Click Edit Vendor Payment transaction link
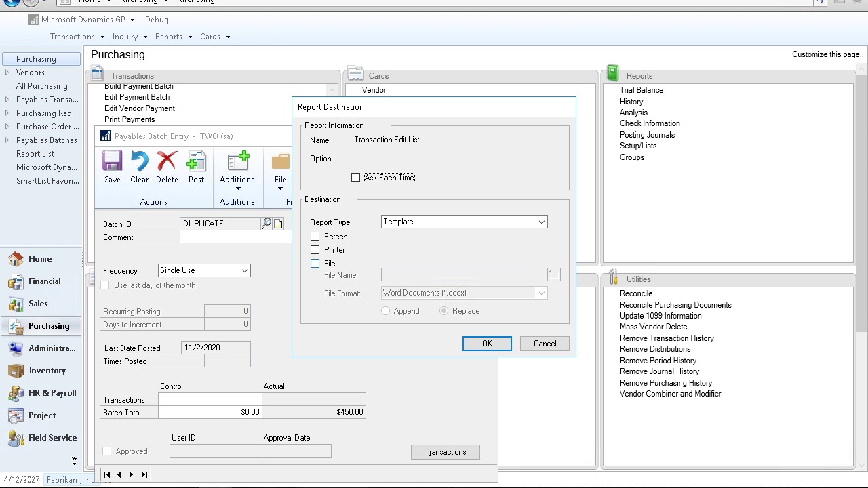Viewport: 868px width, 488px height. pos(140,108)
